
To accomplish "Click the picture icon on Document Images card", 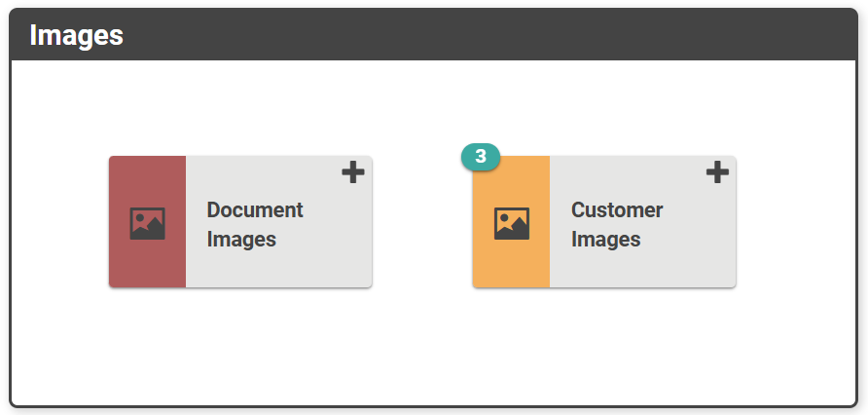I will point(147,224).
